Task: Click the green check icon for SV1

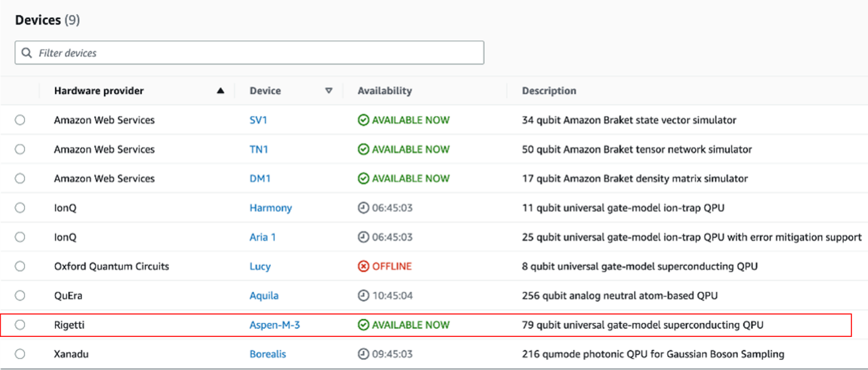Action: point(363,120)
